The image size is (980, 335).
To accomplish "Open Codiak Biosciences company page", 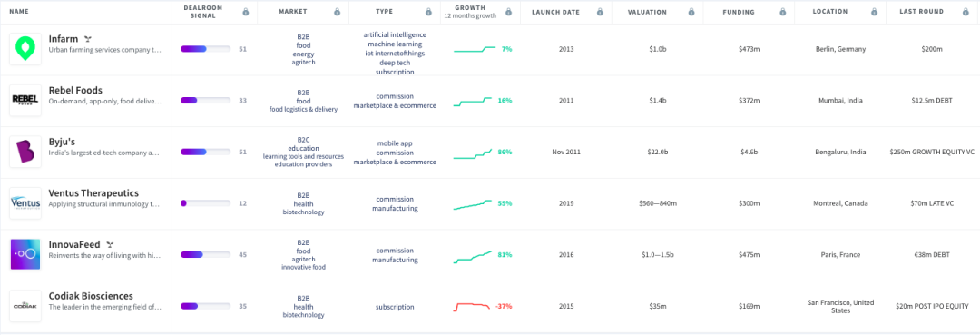I will click(91, 296).
